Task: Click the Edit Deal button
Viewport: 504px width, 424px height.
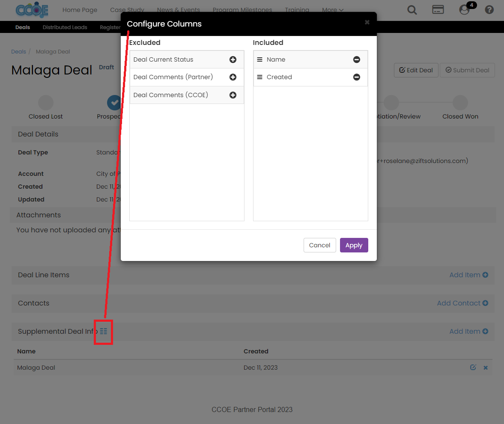Action: pos(416,70)
